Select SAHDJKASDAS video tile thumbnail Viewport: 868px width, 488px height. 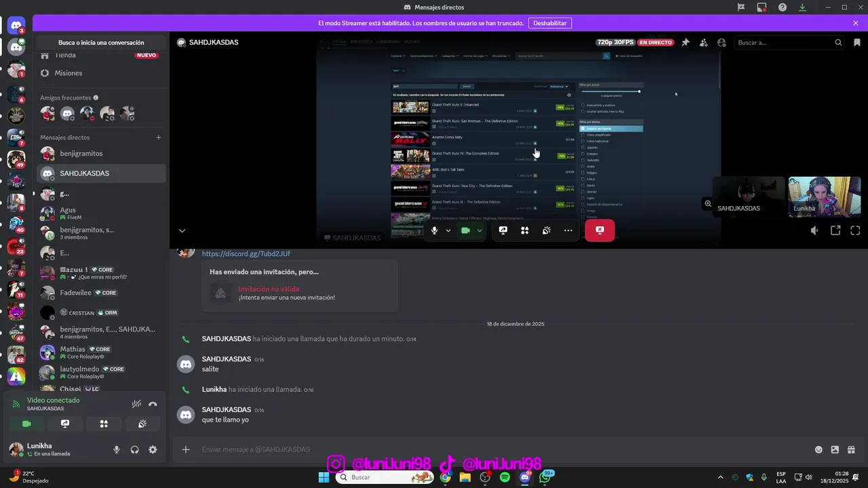[749, 197]
